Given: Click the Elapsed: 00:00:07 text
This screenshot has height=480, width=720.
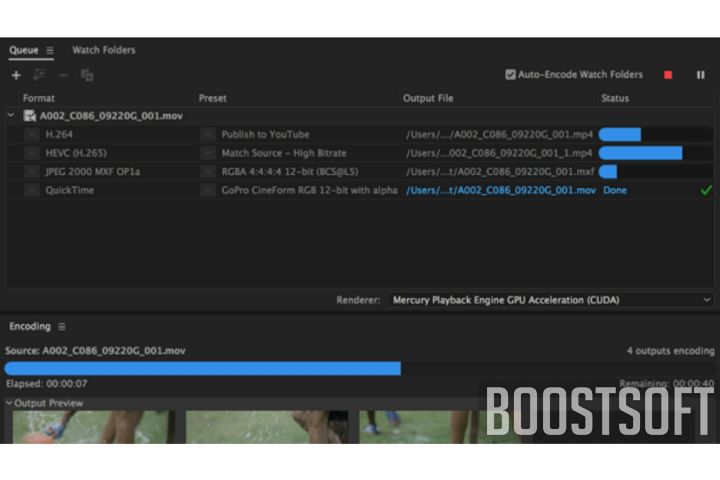Looking at the screenshot, I should coord(46,384).
